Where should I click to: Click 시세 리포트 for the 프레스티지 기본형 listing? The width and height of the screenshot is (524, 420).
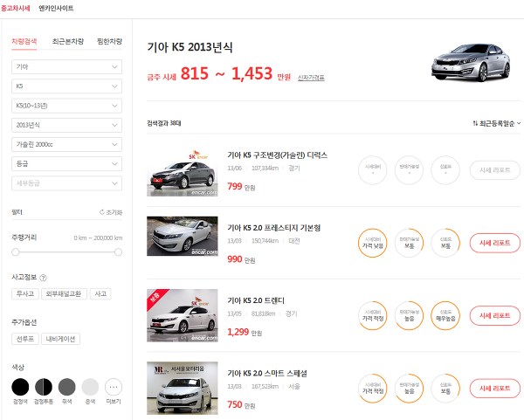[x=495, y=243]
